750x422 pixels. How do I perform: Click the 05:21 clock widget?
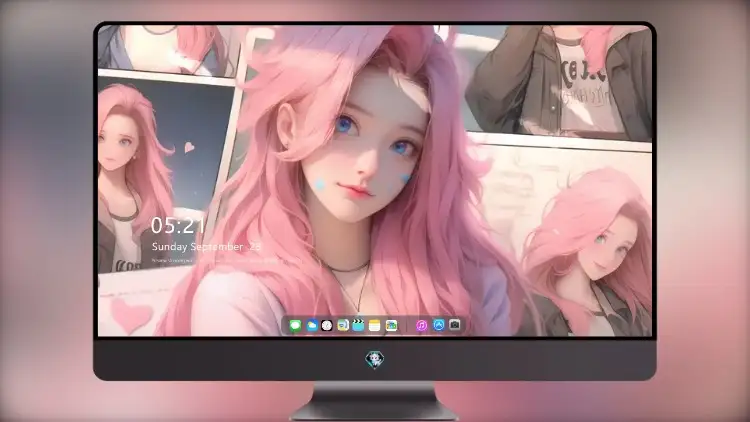click(178, 225)
